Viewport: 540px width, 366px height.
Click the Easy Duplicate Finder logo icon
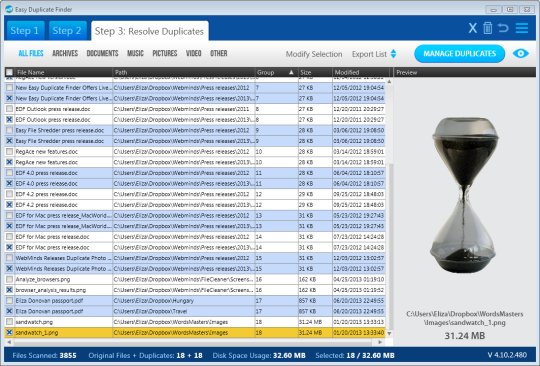9,9
